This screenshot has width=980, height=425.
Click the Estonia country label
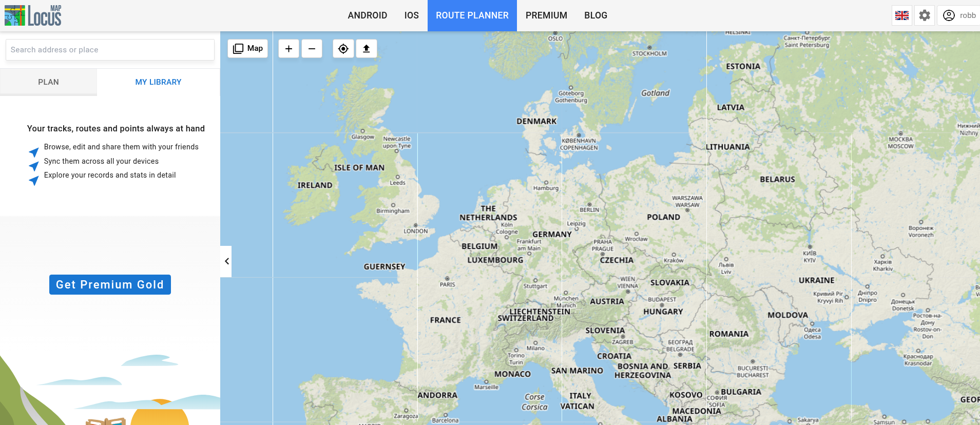point(743,66)
